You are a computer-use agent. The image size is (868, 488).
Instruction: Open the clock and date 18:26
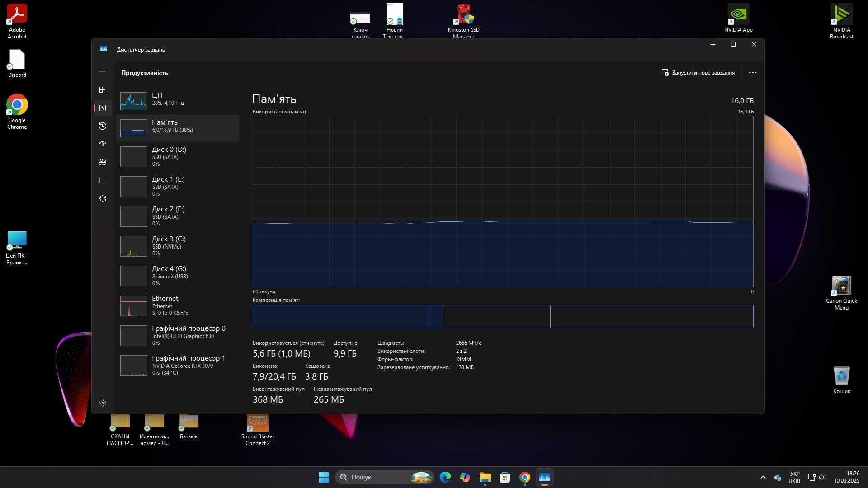(846, 477)
